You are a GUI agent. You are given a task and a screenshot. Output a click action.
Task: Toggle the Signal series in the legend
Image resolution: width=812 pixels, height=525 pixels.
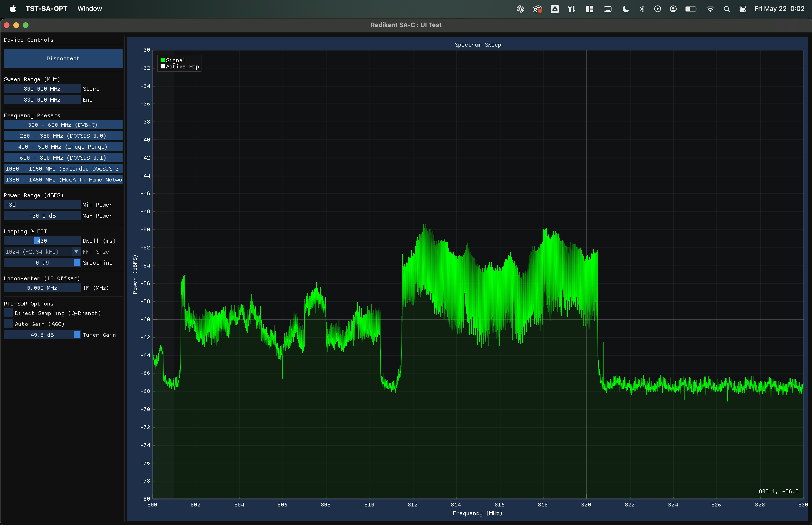173,60
